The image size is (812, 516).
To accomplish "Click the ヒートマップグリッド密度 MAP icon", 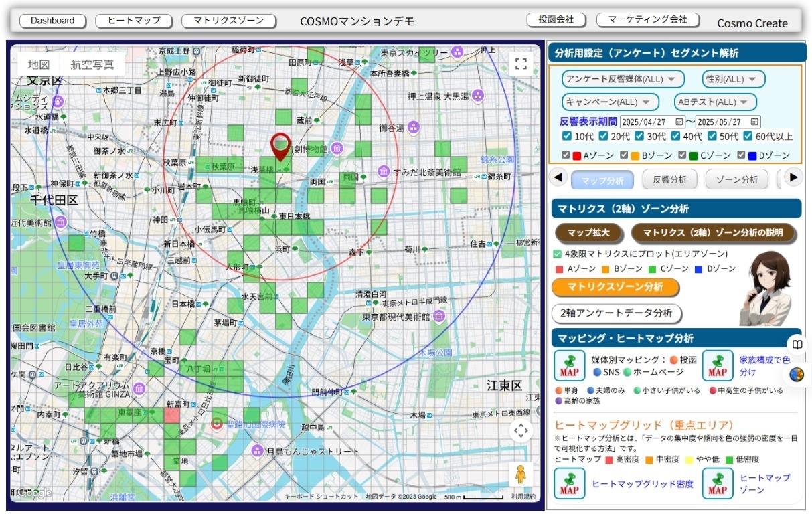I will click(x=570, y=483).
